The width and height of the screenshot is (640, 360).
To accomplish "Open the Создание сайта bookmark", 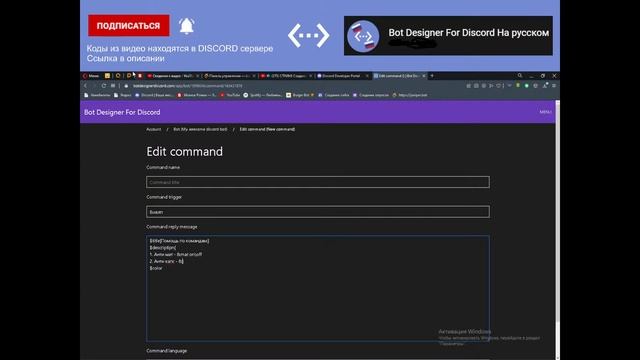I will pyautogui.click(x=333, y=95).
